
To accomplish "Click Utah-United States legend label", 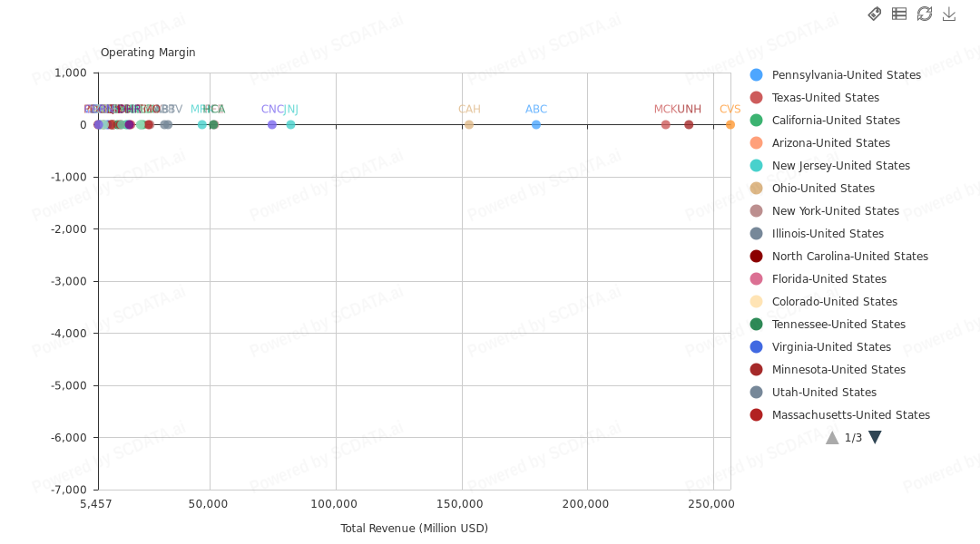I will coord(824,393).
